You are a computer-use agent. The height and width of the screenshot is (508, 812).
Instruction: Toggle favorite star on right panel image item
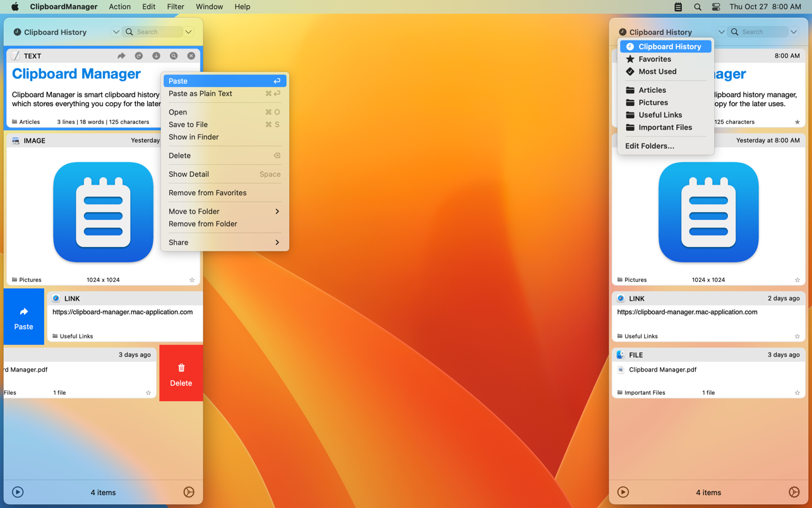797,280
